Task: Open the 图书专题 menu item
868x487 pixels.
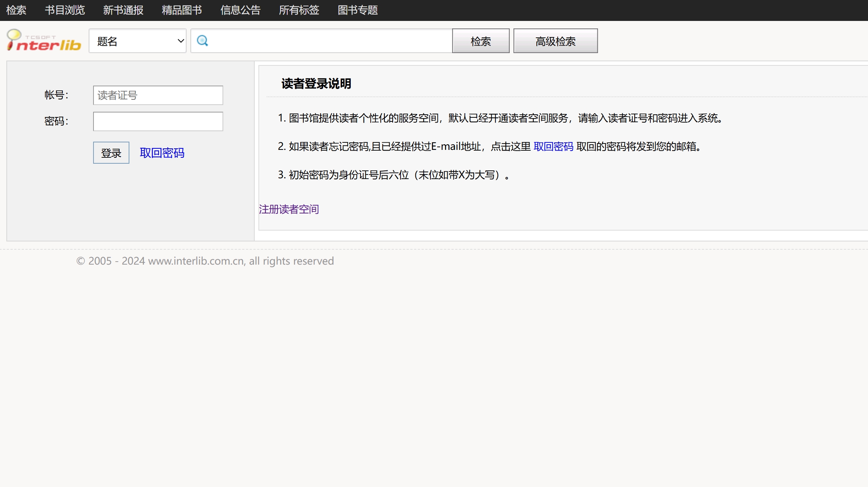Action: click(x=358, y=10)
